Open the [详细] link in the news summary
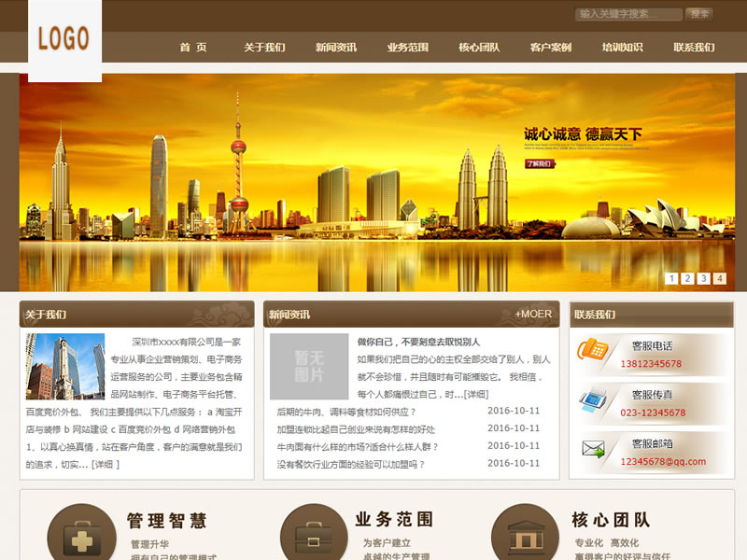Image resolution: width=747 pixels, height=560 pixels. point(476,394)
